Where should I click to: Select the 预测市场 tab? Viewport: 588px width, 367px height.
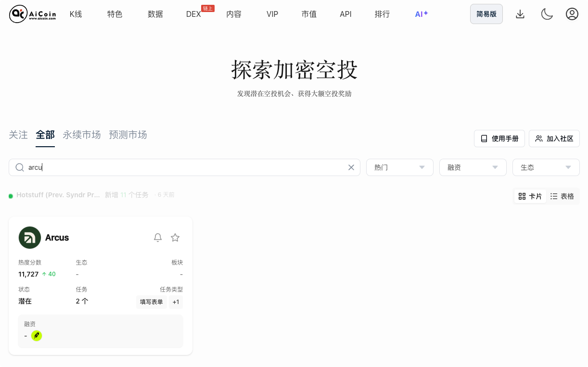click(x=128, y=135)
